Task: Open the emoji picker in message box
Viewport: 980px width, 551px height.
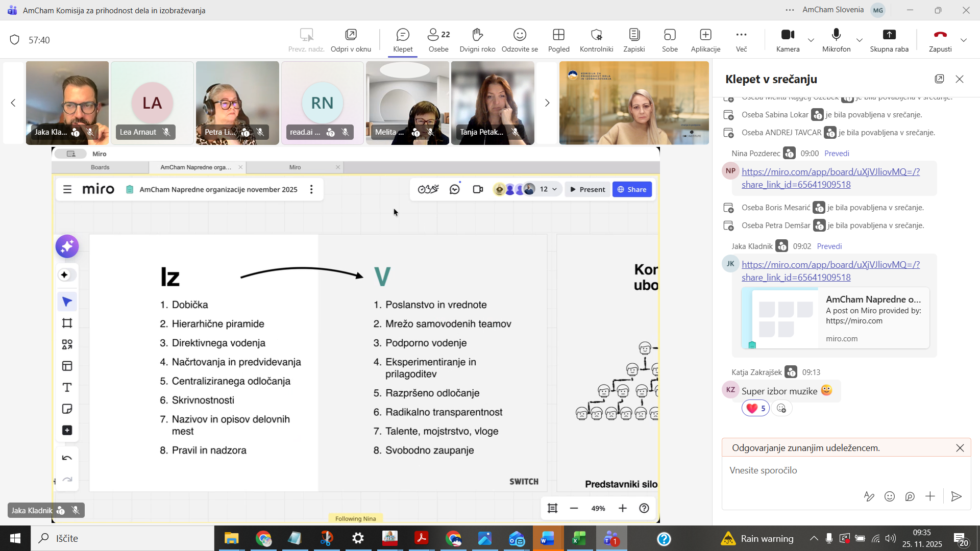Action: click(890, 496)
